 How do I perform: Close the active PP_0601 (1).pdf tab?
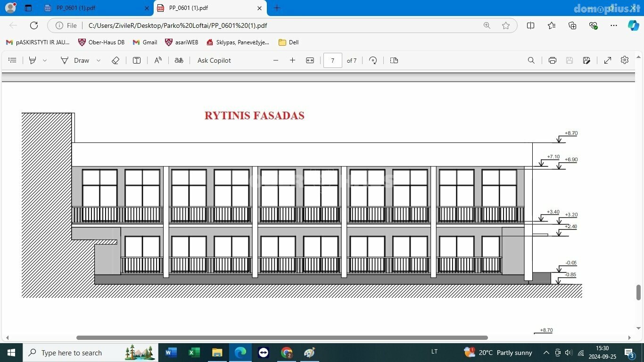click(x=259, y=8)
